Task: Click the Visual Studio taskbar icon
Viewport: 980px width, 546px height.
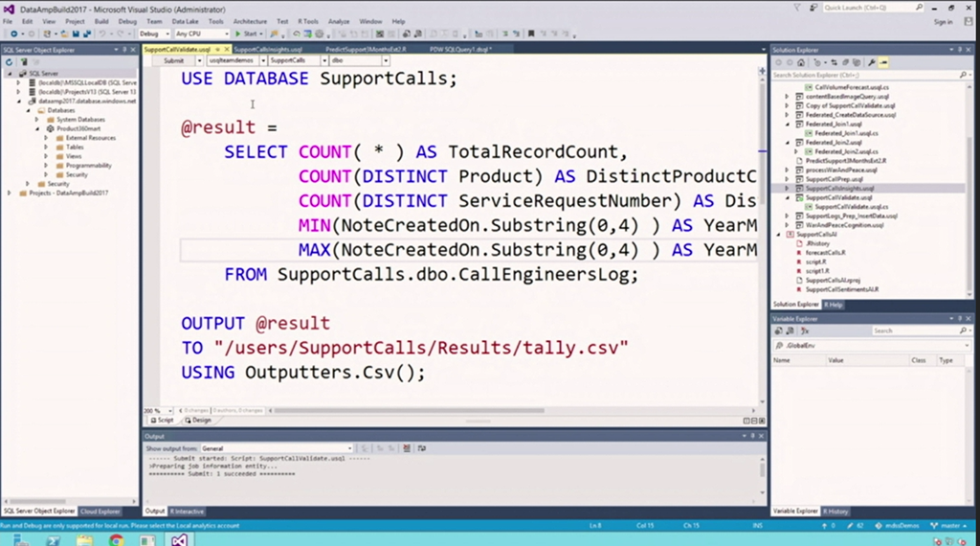Action: (x=179, y=539)
